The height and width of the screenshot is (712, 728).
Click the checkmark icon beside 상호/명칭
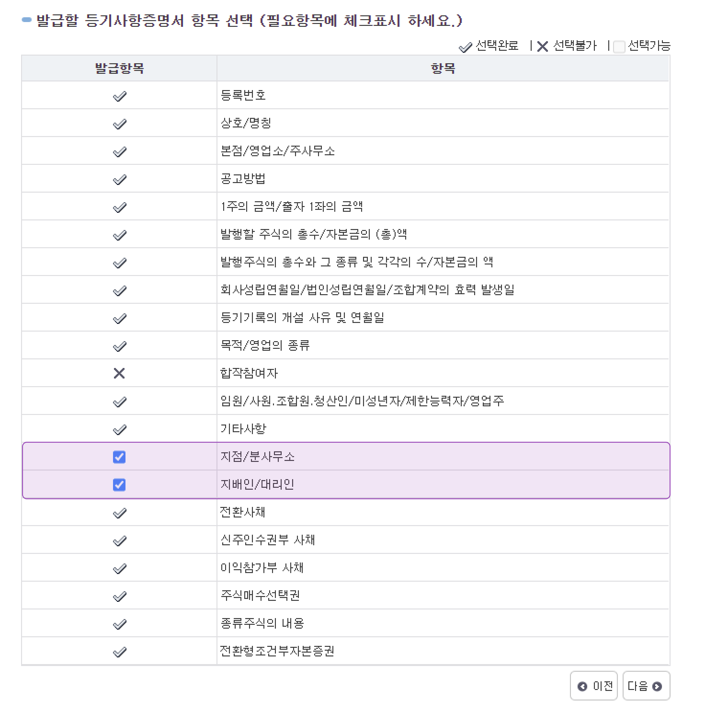[x=119, y=123]
